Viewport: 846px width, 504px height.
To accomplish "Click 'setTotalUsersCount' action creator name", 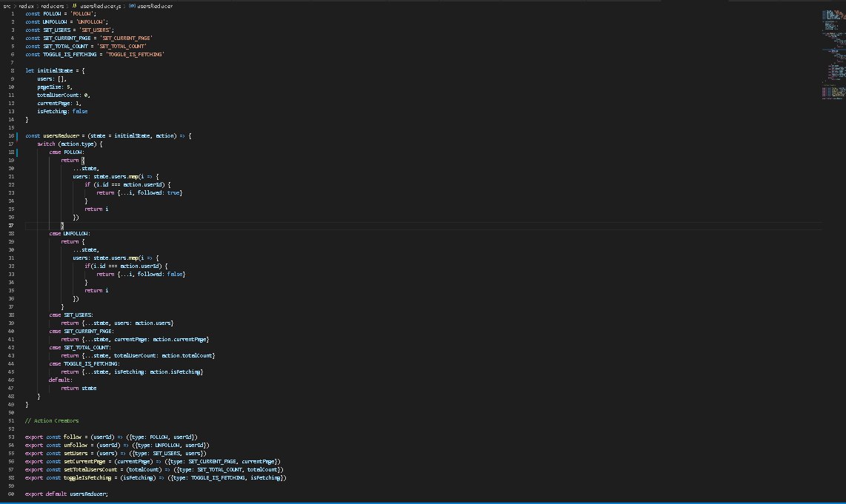I will click(90, 469).
